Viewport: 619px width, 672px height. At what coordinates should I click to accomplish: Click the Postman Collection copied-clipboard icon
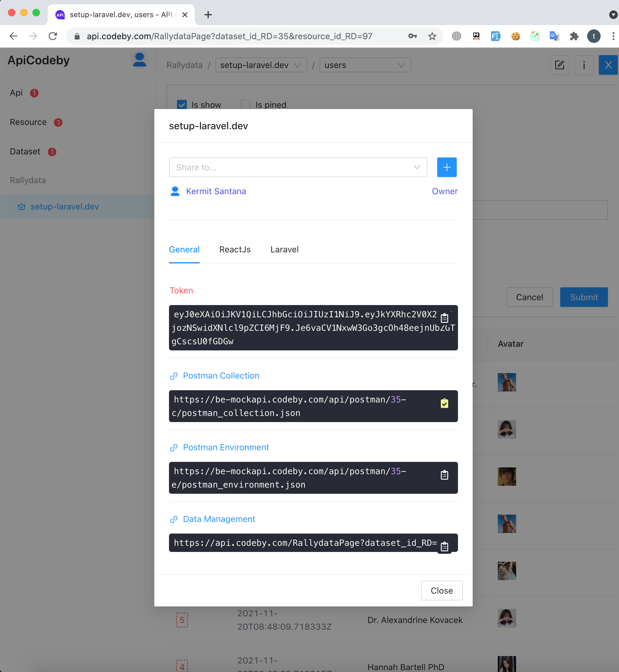444,403
